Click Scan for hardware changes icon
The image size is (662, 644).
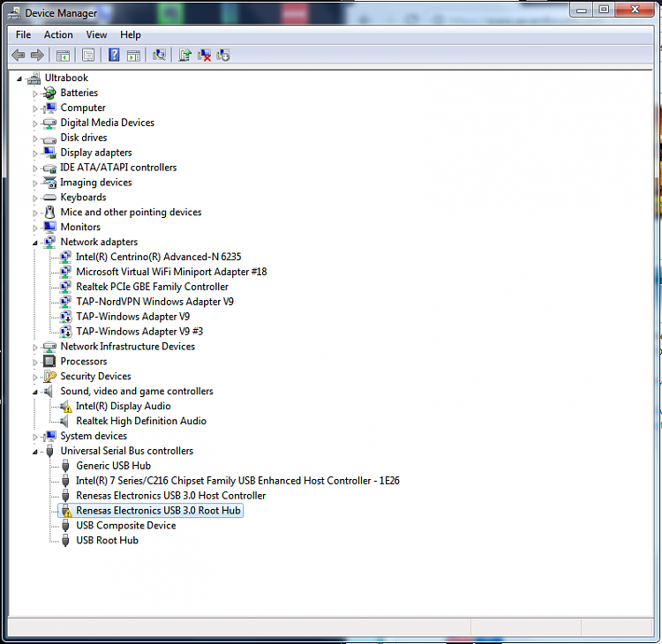pos(159,55)
